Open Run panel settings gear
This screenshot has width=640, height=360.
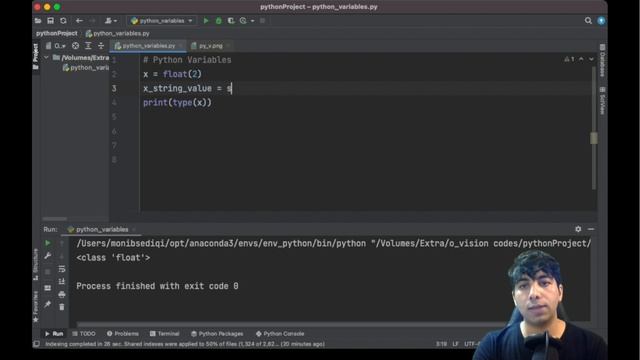[578, 229]
